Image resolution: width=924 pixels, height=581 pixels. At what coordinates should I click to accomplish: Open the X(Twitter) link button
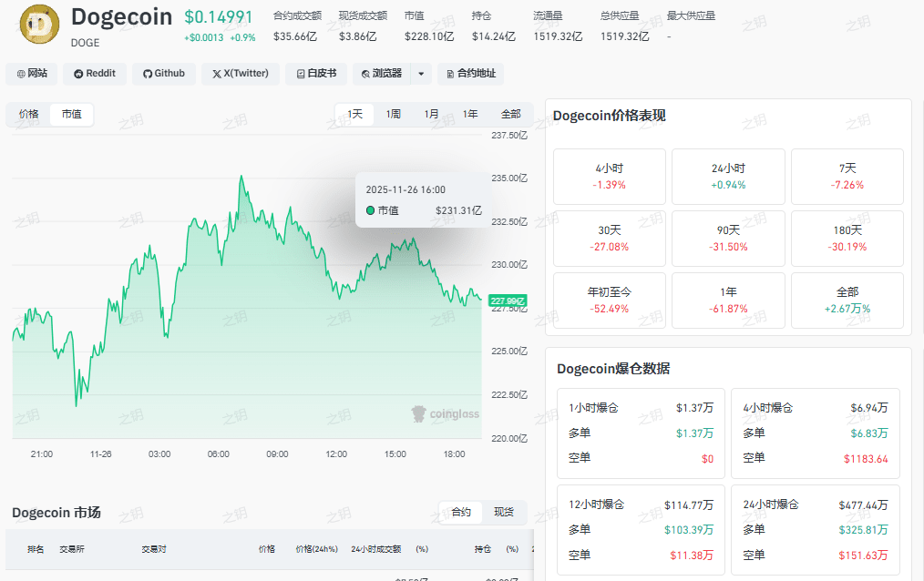point(241,74)
